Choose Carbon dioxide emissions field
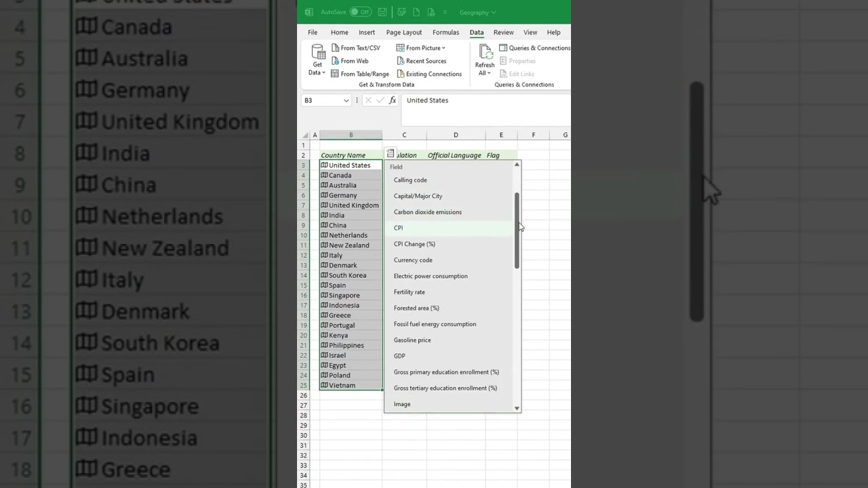The image size is (868, 488). pyautogui.click(x=449, y=212)
